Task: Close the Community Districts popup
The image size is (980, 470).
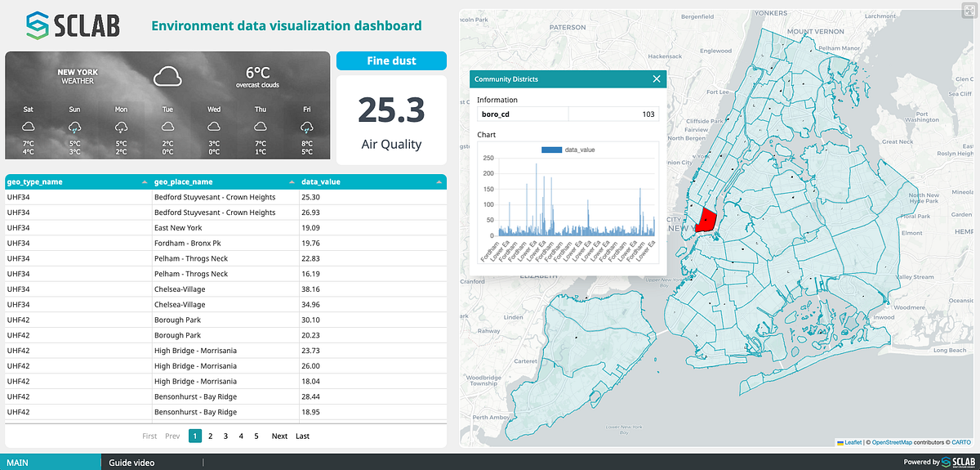Action: coord(657,79)
